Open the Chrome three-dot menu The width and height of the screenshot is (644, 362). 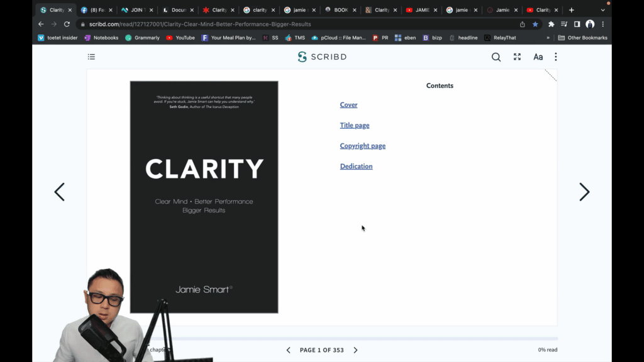click(603, 25)
